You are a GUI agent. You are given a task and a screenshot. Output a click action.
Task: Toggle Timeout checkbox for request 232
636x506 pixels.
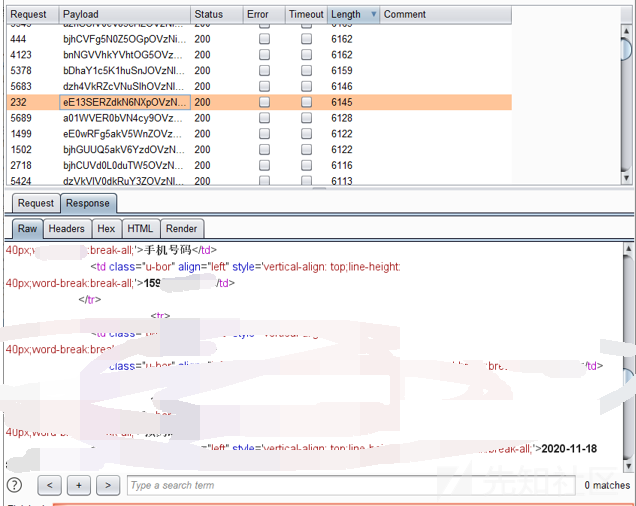click(x=306, y=102)
